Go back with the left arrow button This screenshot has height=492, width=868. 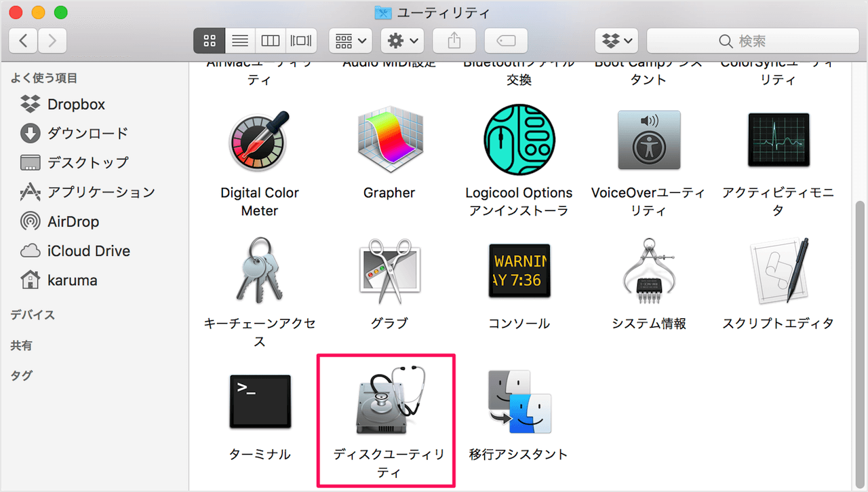24,41
